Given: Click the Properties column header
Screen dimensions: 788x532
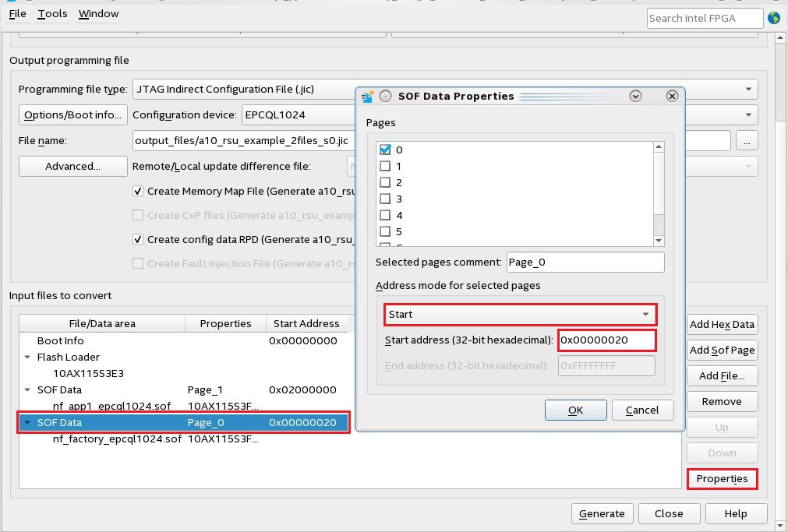Looking at the screenshot, I should (x=225, y=323).
